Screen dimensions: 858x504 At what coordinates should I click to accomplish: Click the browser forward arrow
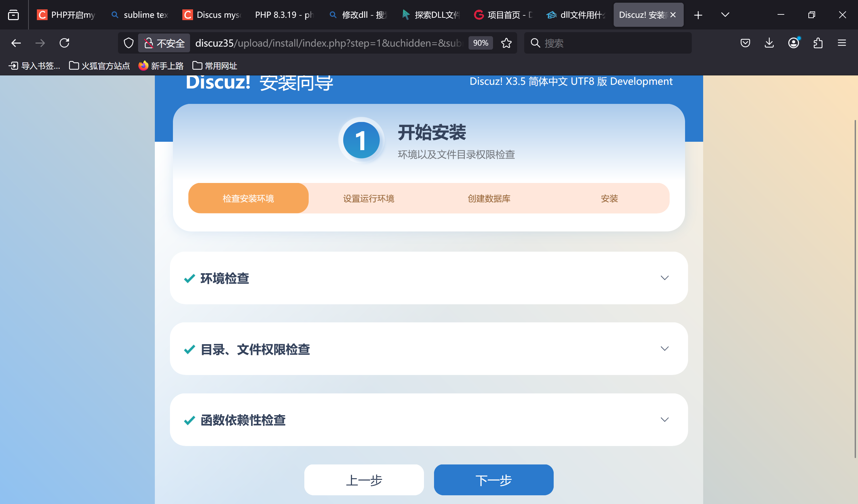[x=40, y=43]
